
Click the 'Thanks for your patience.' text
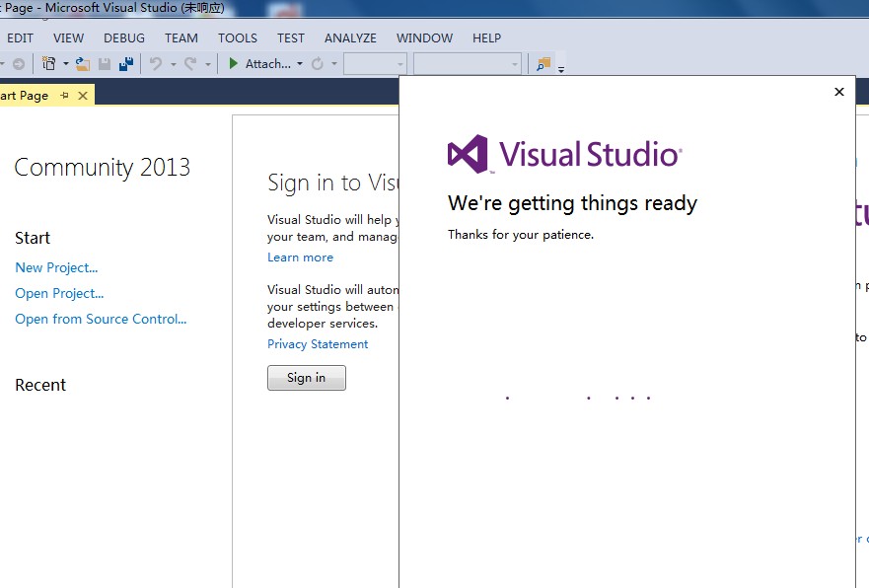(x=521, y=235)
